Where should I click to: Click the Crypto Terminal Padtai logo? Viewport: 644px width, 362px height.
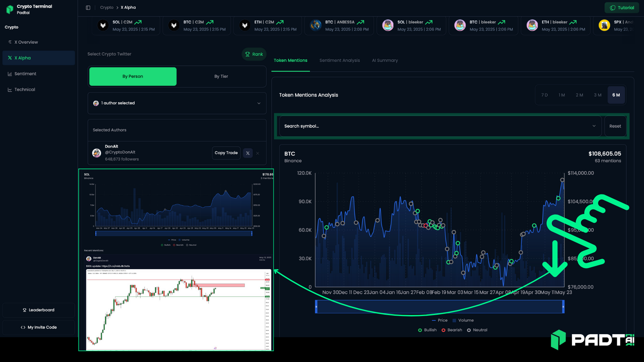10,9
